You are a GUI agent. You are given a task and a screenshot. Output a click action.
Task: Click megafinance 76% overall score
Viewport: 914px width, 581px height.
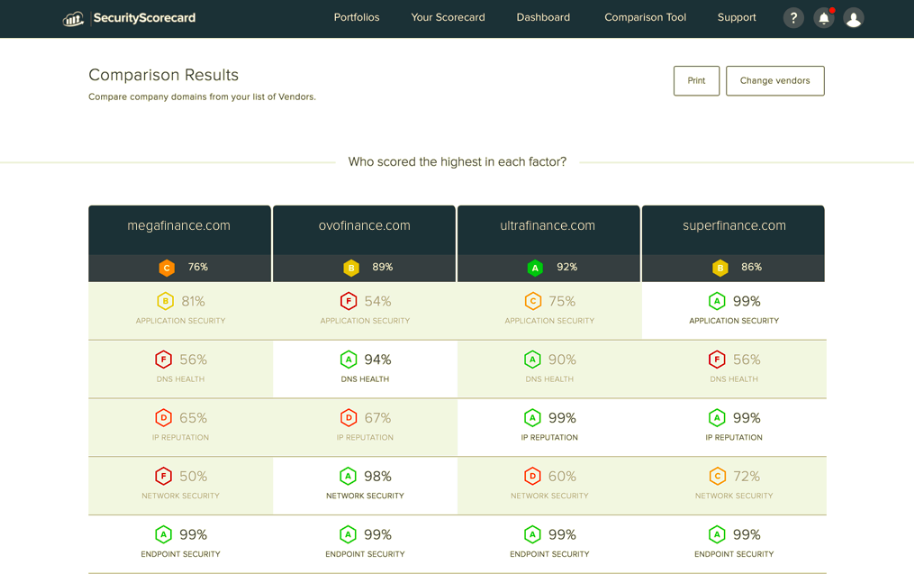(198, 267)
